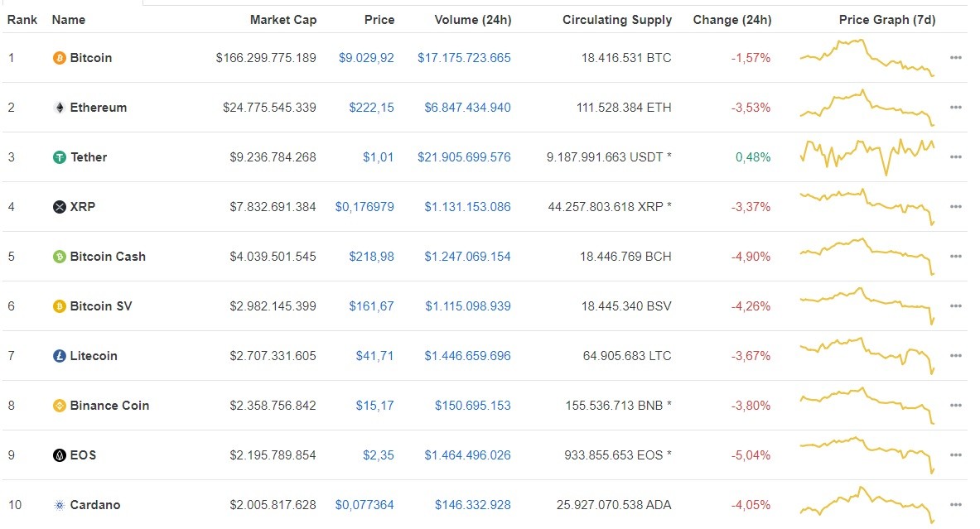980x529 pixels.
Task: Expand options for the Cardano row
Action: (x=957, y=505)
